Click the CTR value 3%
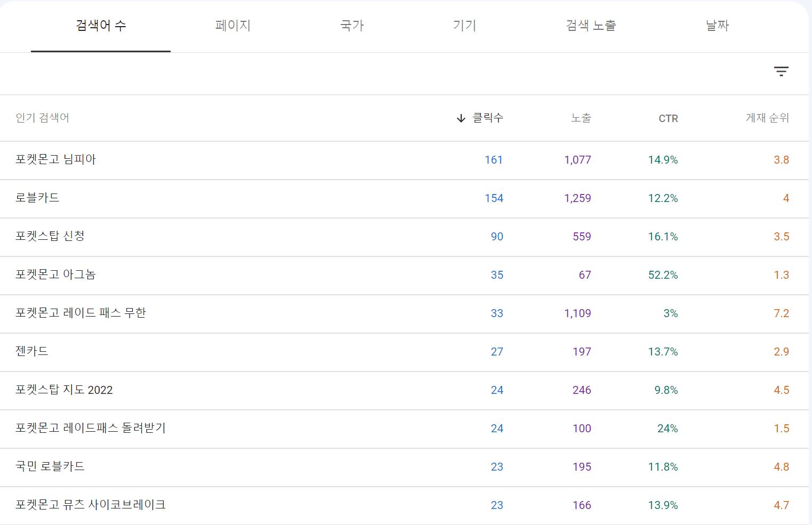This screenshot has height=525, width=812. pos(671,313)
